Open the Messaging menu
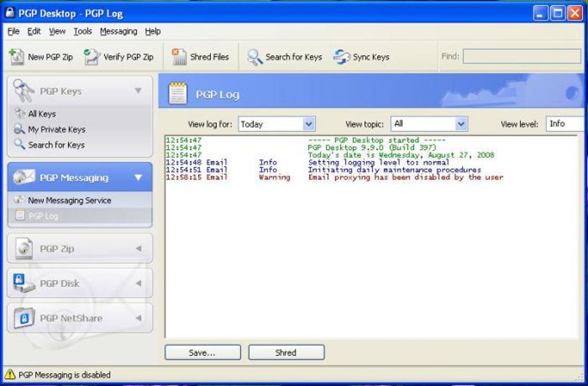Image resolution: width=588 pixels, height=386 pixels. tap(119, 32)
